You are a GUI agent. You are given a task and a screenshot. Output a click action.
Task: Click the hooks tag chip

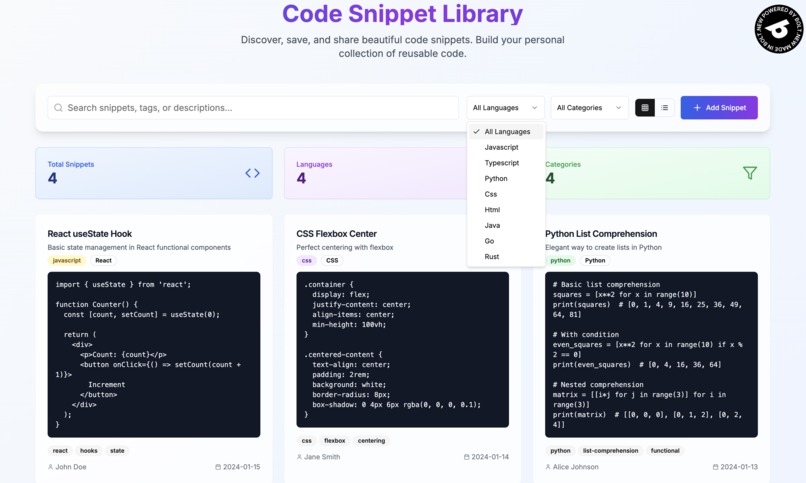88,451
